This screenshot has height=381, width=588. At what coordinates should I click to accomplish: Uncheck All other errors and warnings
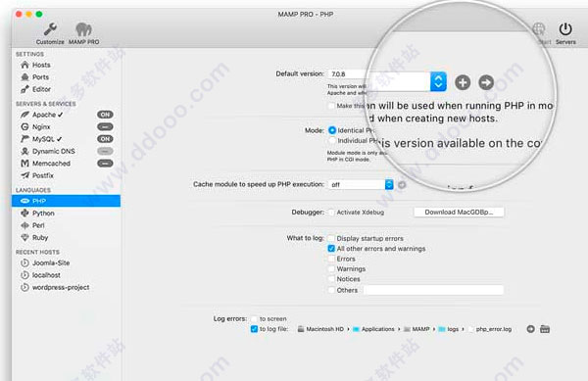click(331, 249)
